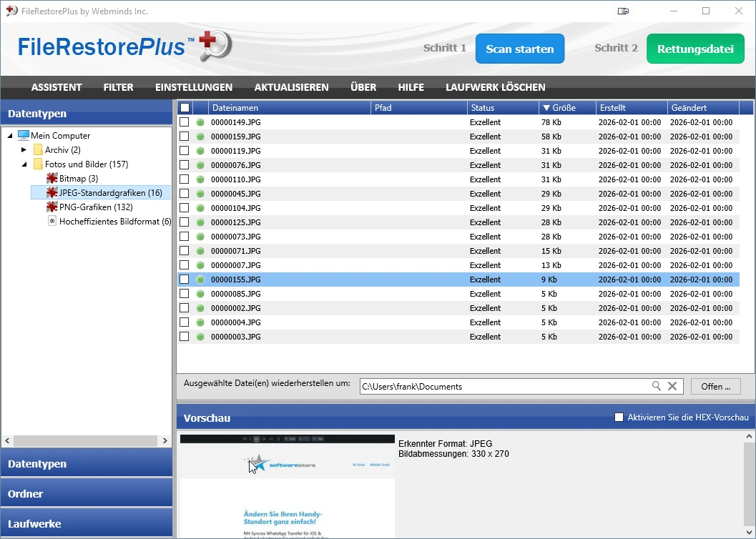Check the box for 00000159.JPG

click(x=185, y=137)
